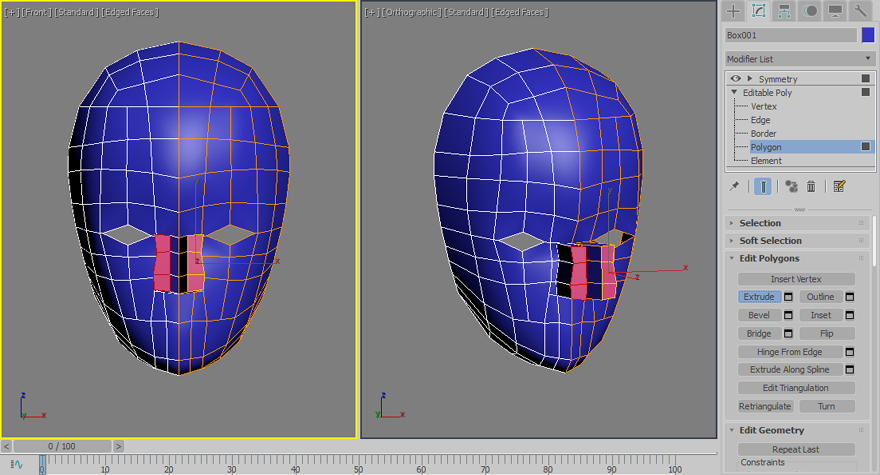Collapse the Editable Poly tree arrow

click(733, 92)
